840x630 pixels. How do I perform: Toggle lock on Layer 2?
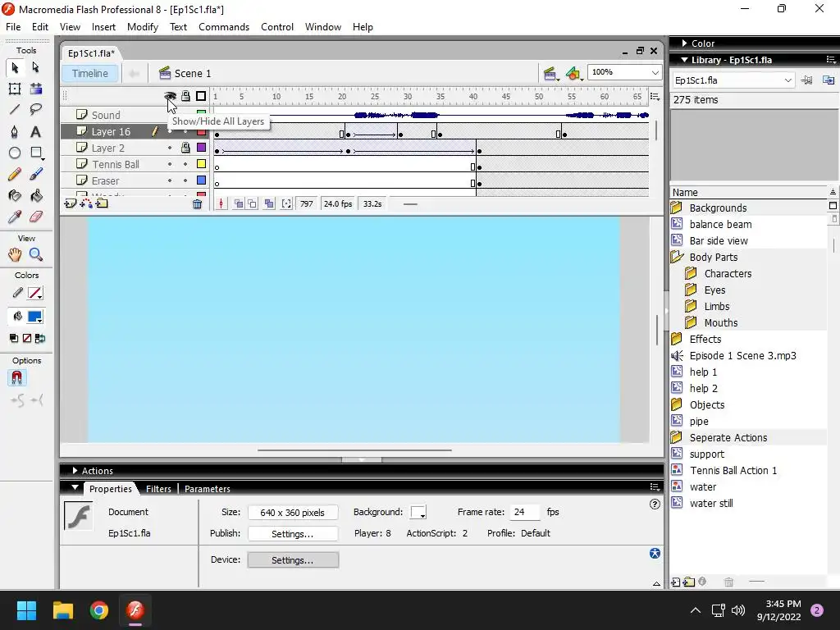(185, 148)
